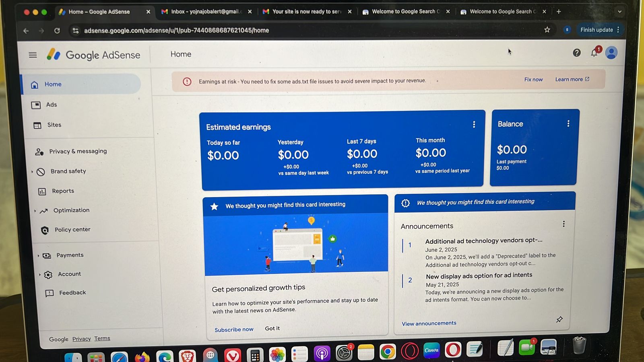Switch to the Inbox Gmail tab
644x362 pixels.
click(205, 12)
